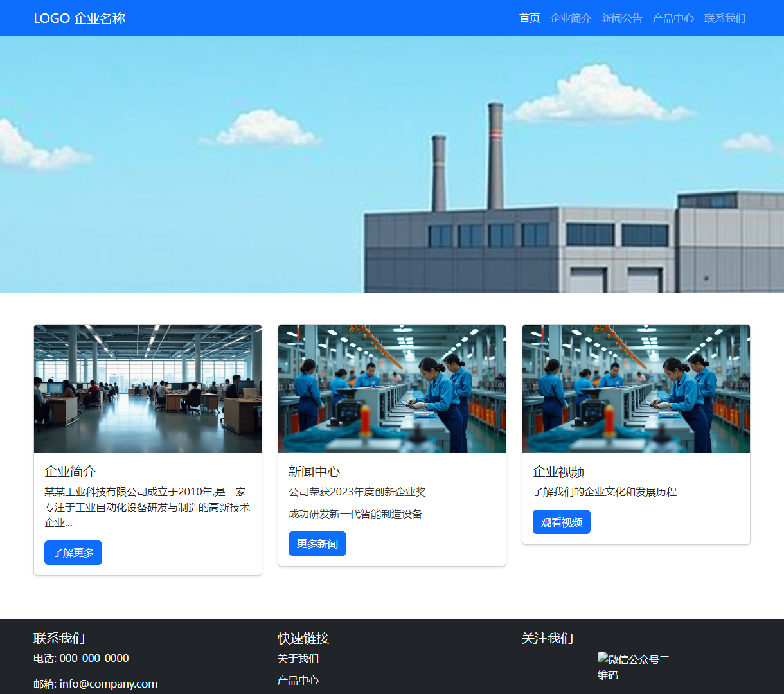Click the workshop photo on the 新闻中心 card
This screenshot has height=694, width=784.
[x=392, y=389]
